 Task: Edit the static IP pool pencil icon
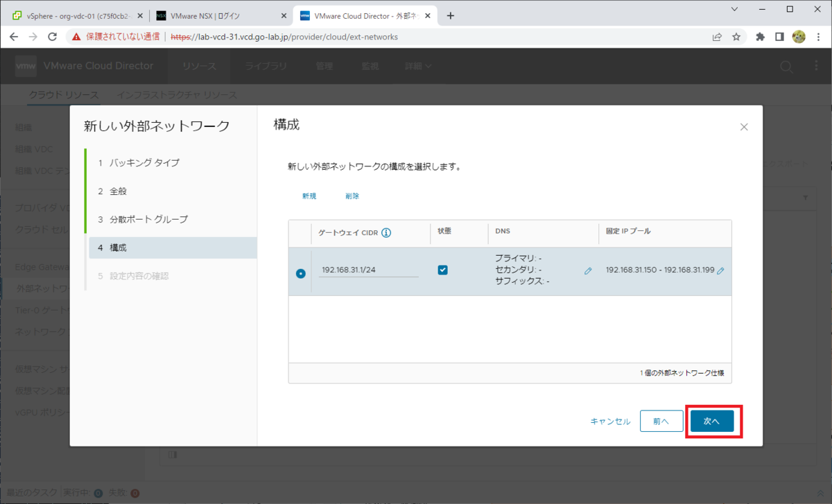(x=720, y=271)
